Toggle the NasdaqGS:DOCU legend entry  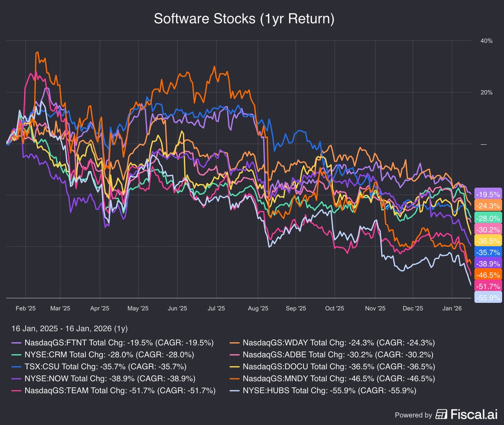338,367
